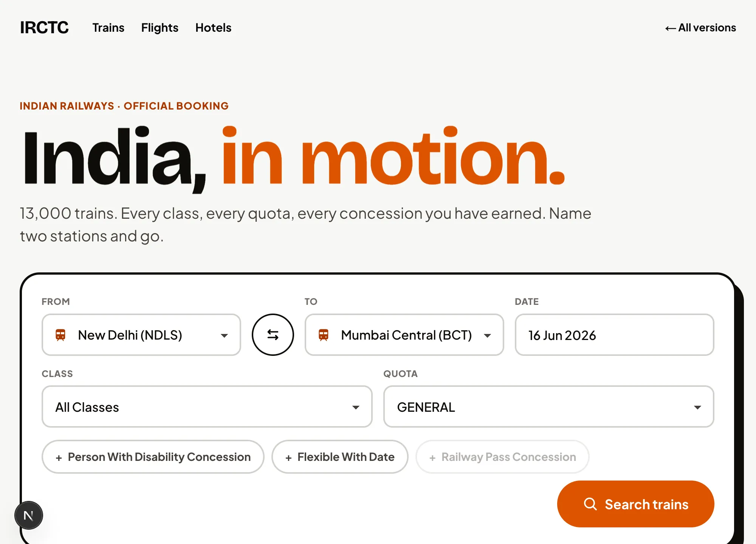Click the magnifier icon in Search trains
This screenshot has width=756, height=544.
pos(590,504)
